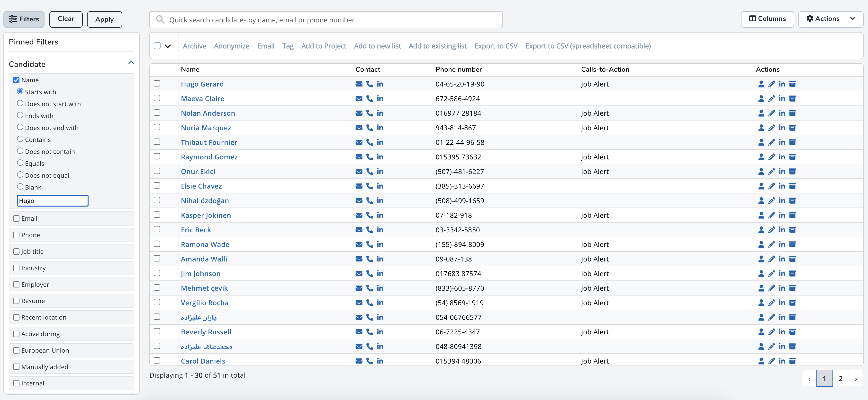Click the Name filter text field
Image resolution: width=868 pixels, height=400 pixels.
(53, 201)
